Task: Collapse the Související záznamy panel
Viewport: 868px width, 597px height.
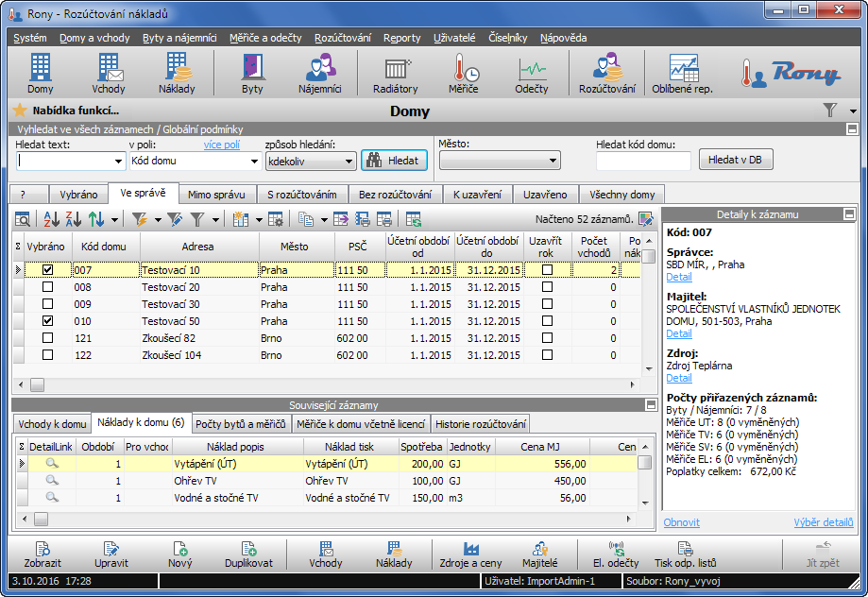Action: click(x=651, y=405)
